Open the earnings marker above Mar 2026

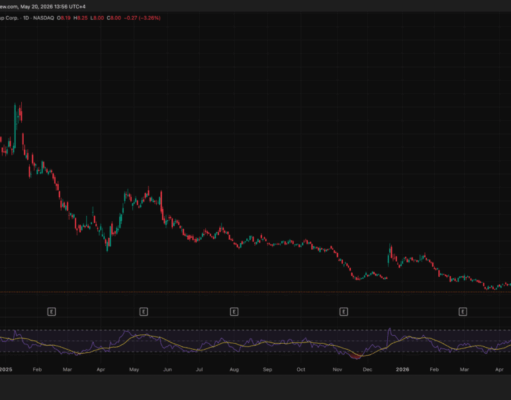pyautogui.click(x=463, y=312)
